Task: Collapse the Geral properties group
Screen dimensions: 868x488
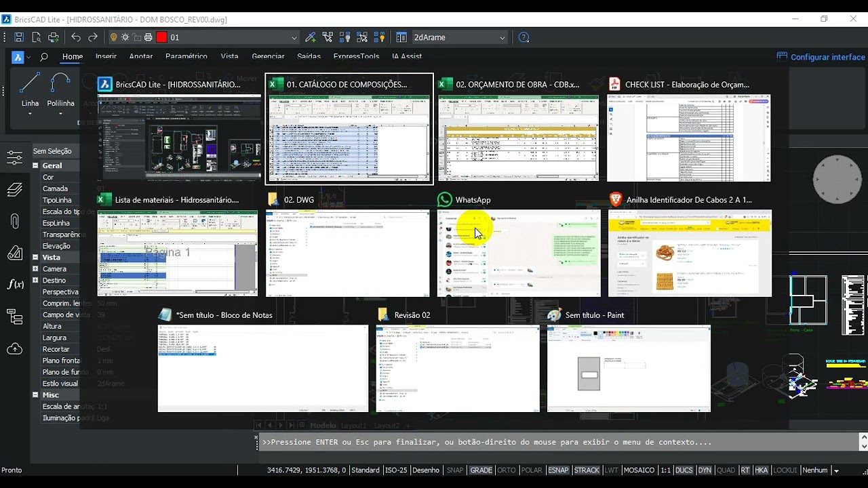Action: (x=35, y=165)
